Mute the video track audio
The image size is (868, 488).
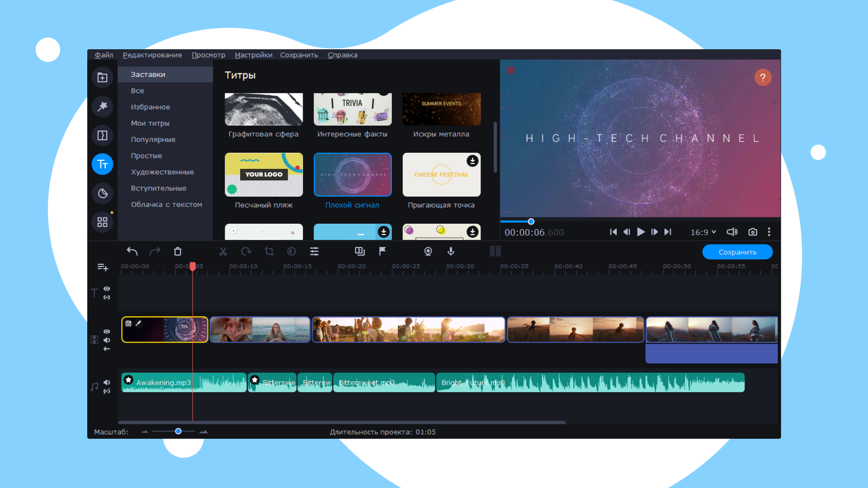pos(107,340)
